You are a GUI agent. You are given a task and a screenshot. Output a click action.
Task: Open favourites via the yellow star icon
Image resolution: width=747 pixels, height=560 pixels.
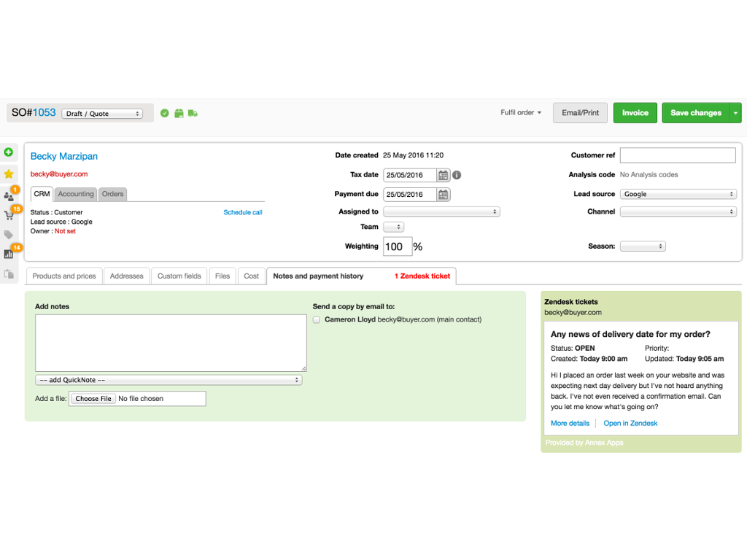(9, 174)
